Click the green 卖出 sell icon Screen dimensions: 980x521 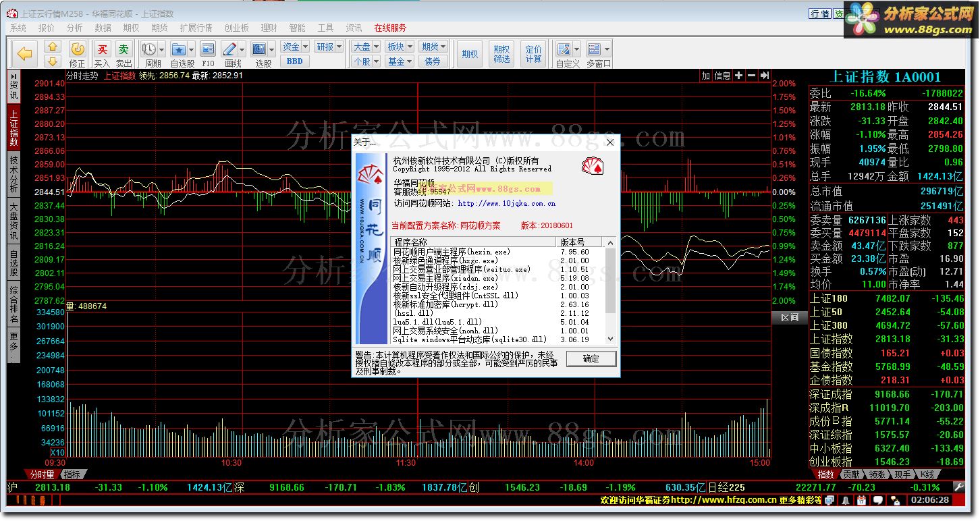(124, 49)
